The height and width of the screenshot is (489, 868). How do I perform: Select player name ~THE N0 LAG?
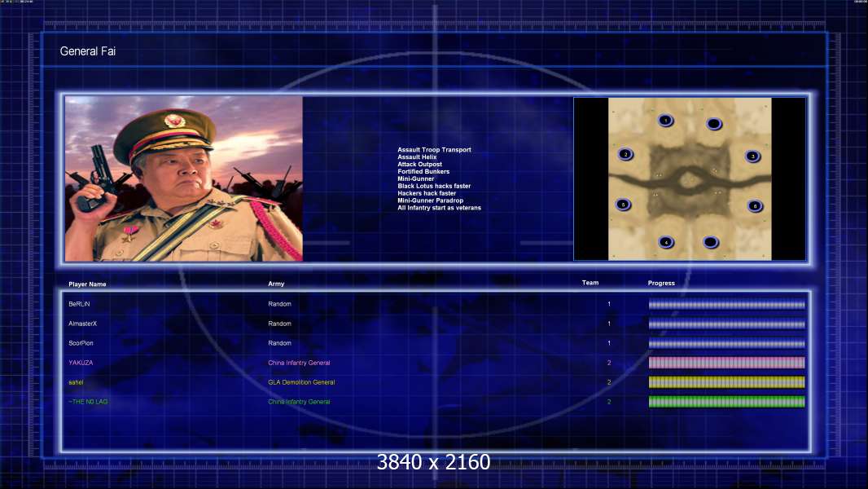tap(88, 402)
